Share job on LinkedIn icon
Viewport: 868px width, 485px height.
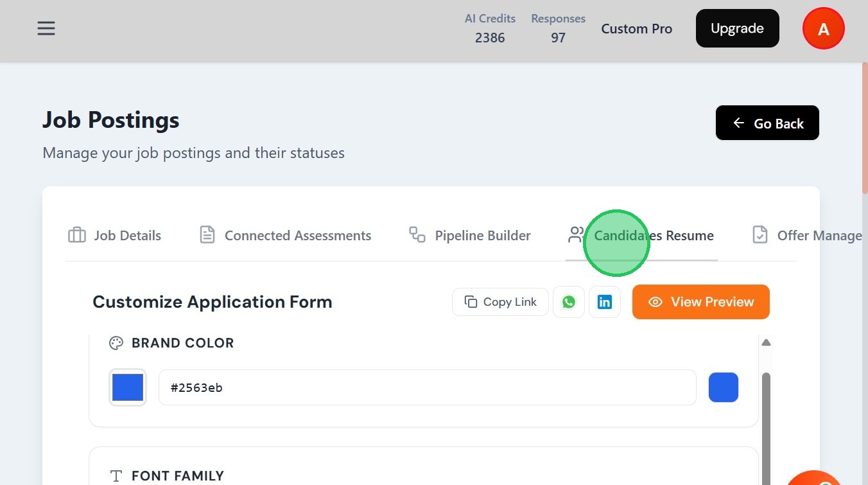(x=605, y=302)
